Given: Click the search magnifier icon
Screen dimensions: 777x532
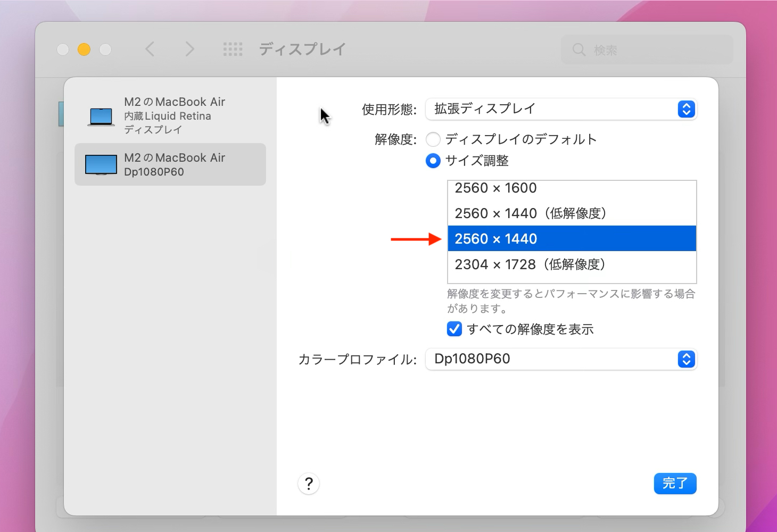Looking at the screenshot, I should click(579, 49).
